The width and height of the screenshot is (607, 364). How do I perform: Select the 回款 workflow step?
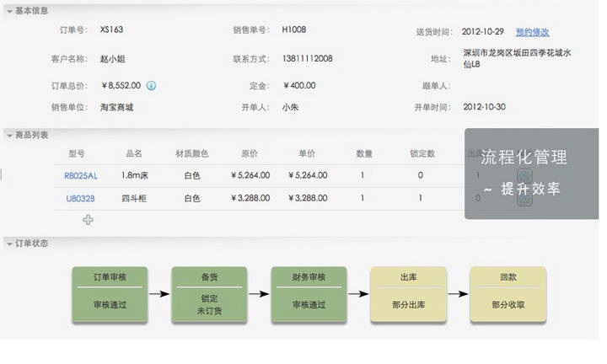508,291
